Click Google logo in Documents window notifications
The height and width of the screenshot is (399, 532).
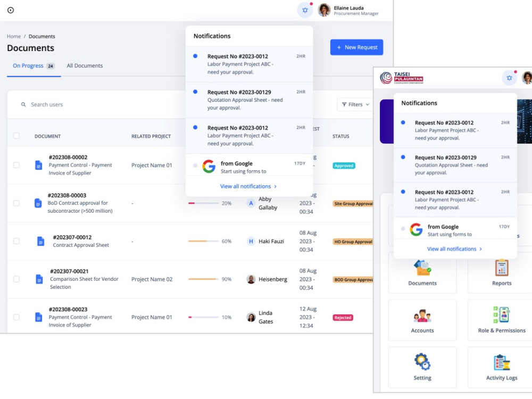click(x=209, y=167)
